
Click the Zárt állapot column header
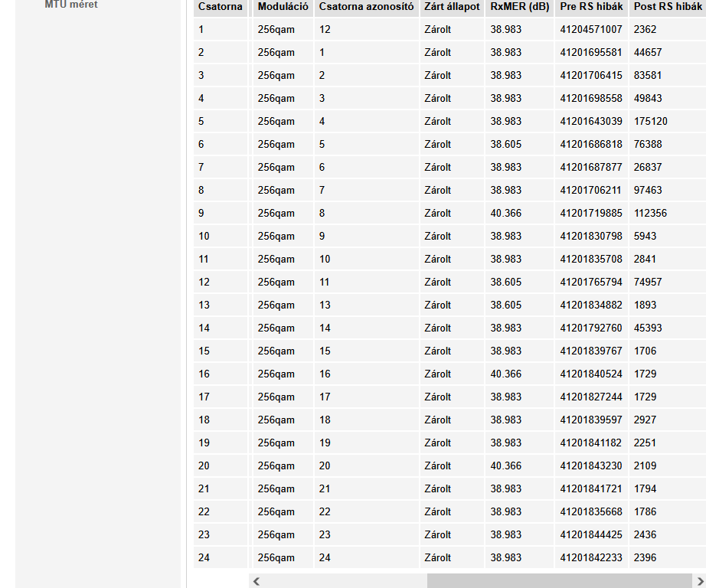[452, 7]
